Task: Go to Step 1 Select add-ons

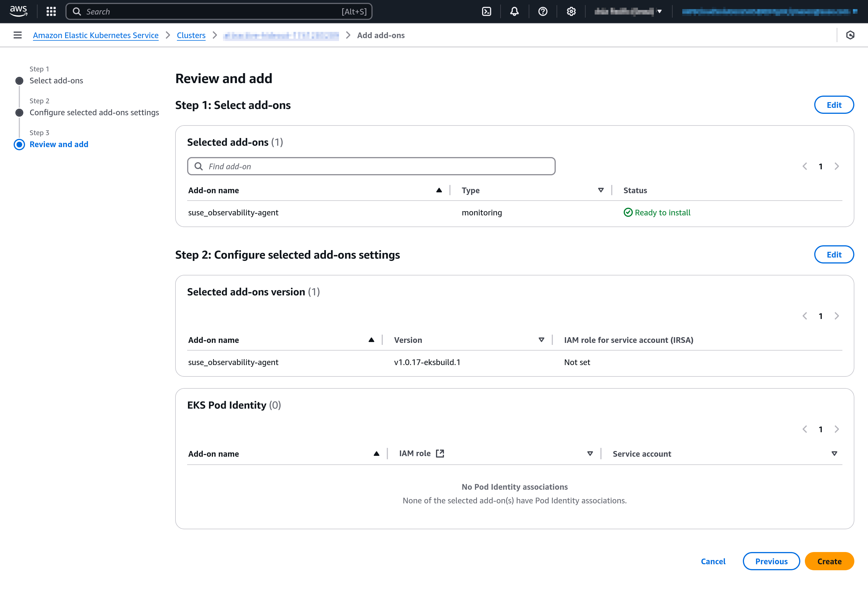Action: pos(56,80)
